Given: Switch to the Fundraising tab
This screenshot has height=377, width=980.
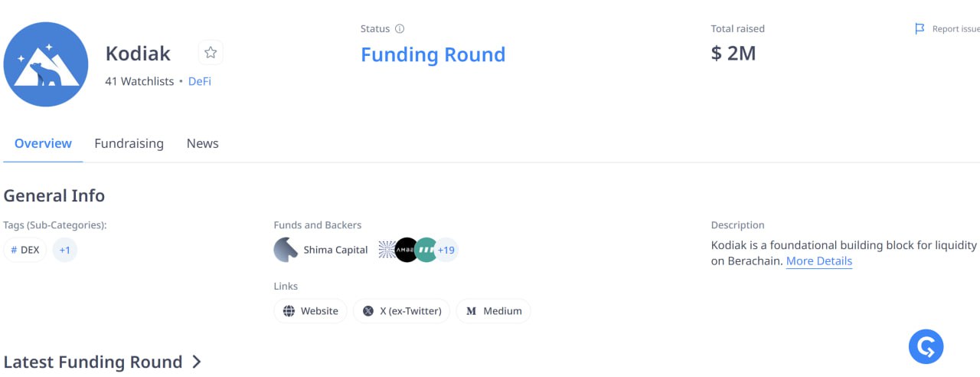Looking at the screenshot, I should [x=129, y=143].
